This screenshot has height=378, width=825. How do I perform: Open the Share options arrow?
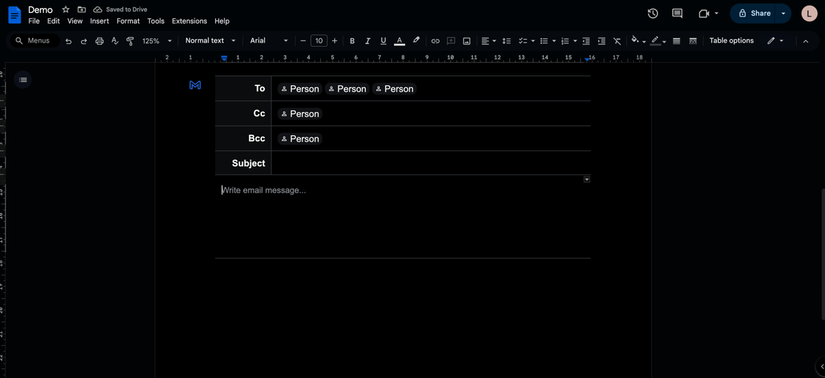click(x=784, y=13)
